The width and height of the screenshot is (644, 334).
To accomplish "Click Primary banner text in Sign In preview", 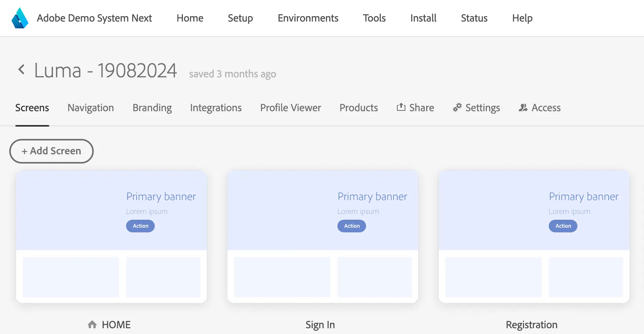I will tap(372, 197).
